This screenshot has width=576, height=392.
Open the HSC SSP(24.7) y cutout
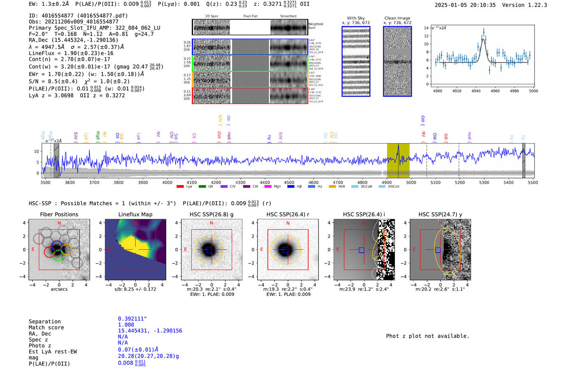point(440,250)
